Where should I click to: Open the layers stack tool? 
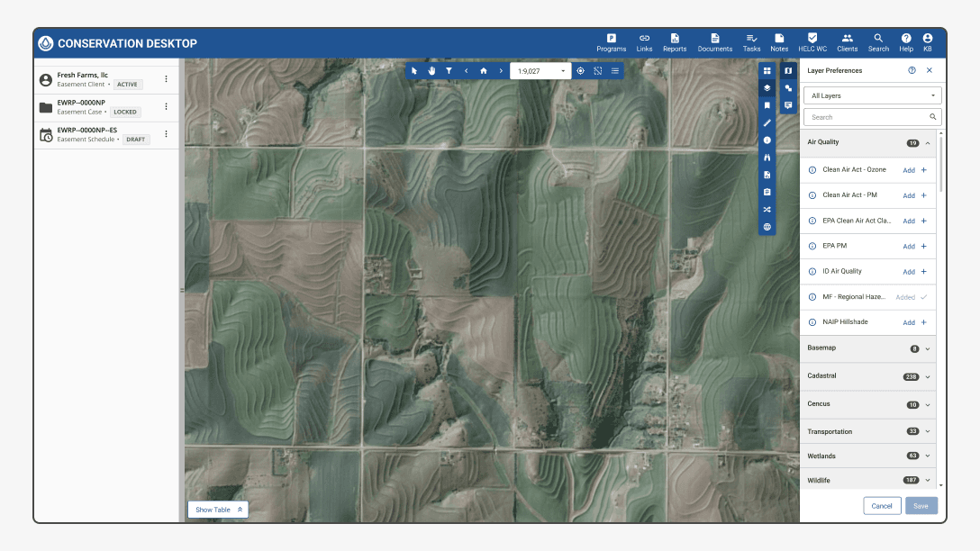[767, 88]
